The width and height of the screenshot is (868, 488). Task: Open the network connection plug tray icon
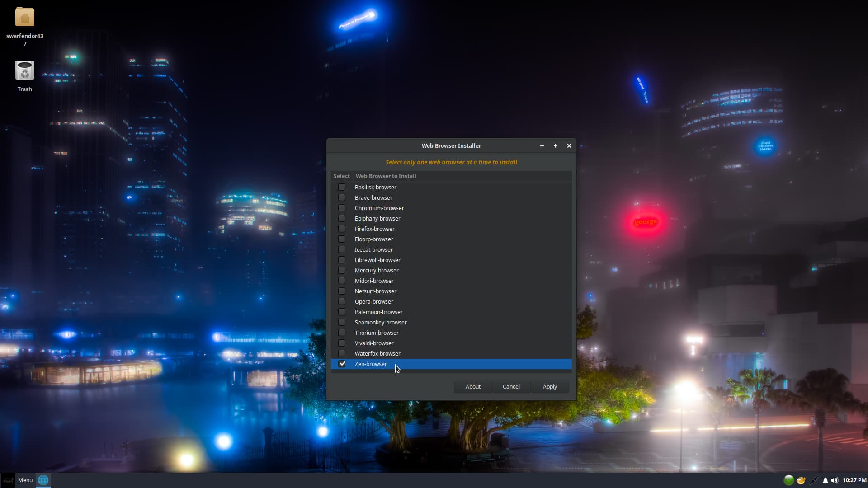tap(814, 480)
